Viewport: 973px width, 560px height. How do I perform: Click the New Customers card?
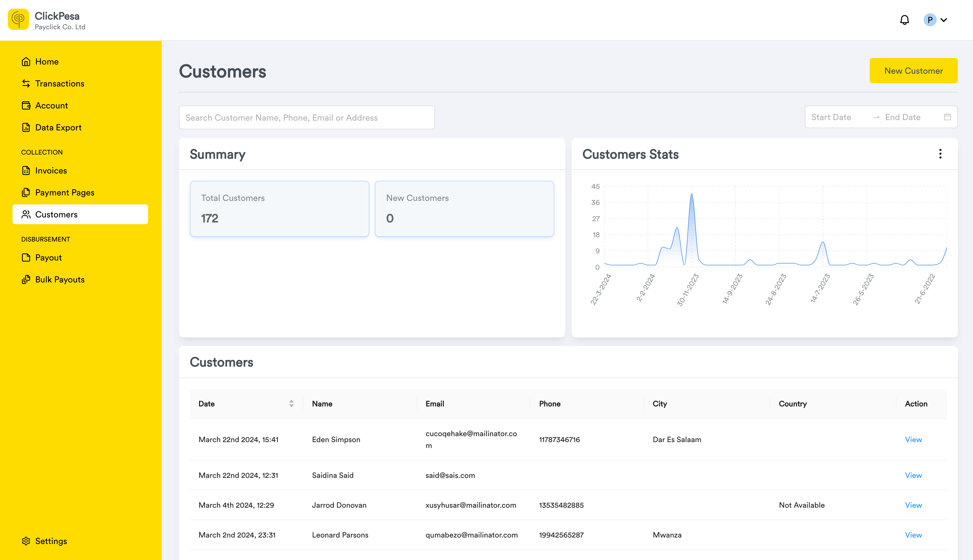click(464, 208)
